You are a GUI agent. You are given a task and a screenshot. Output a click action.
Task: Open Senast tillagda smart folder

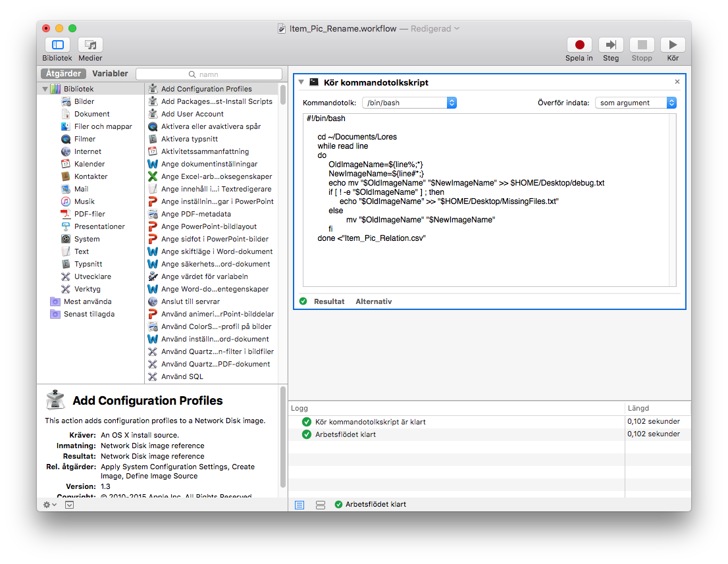tap(89, 315)
